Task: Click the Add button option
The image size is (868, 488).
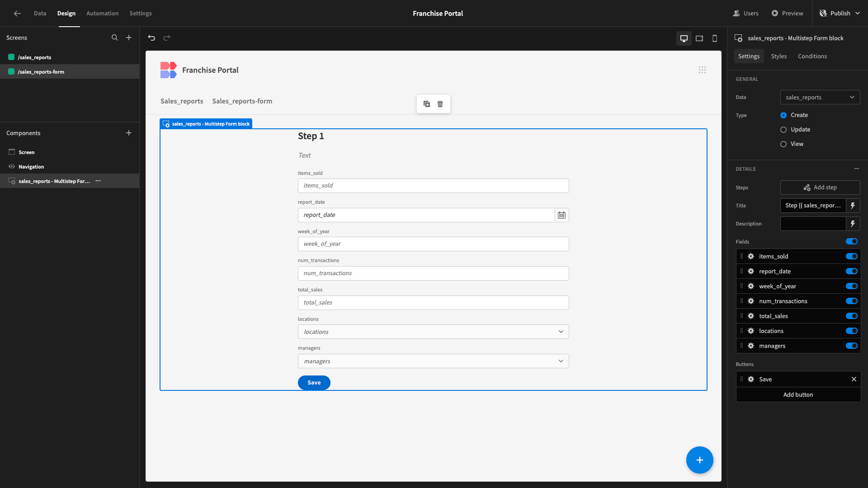Action: (798, 395)
